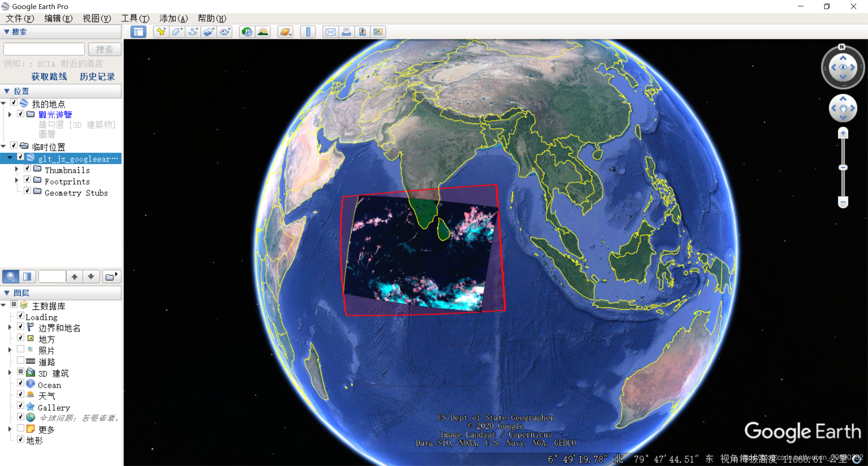This screenshot has width=868, height=466.
Task: Open the 添加(A) menu
Action: [174, 19]
